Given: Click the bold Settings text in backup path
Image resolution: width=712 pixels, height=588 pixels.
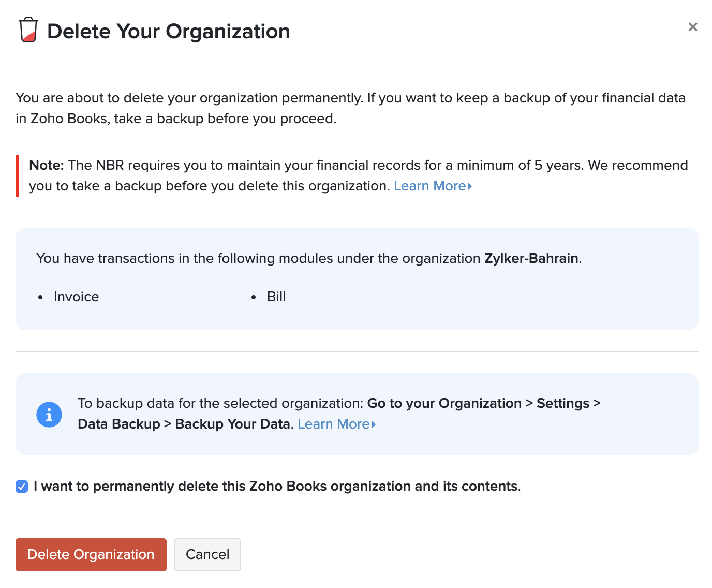Looking at the screenshot, I should click(562, 404).
